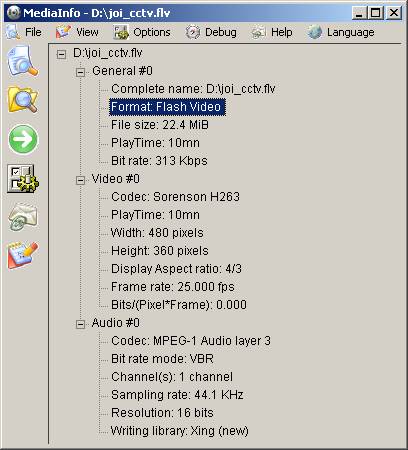The width and height of the screenshot is (408, 450).
Task: Select the Sampling rate: 44.1 KHz entry
Action: [x=177, y=395]
